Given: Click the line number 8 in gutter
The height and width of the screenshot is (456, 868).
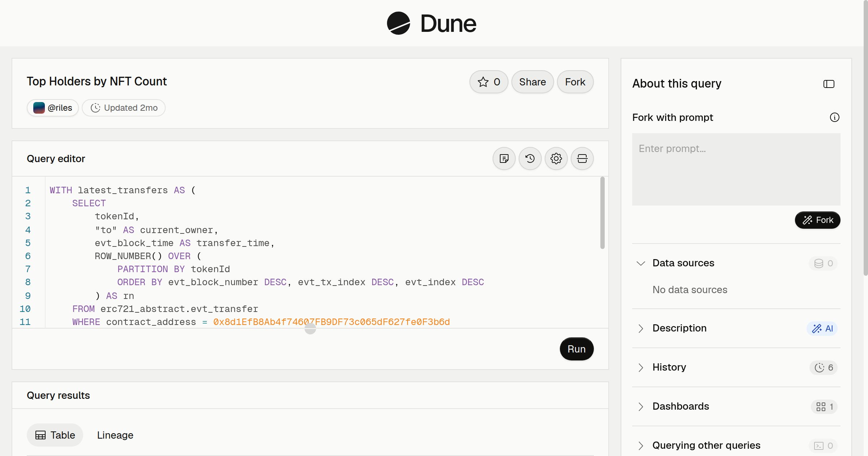Looking at the screenshot, I should (x=28, y=282).
